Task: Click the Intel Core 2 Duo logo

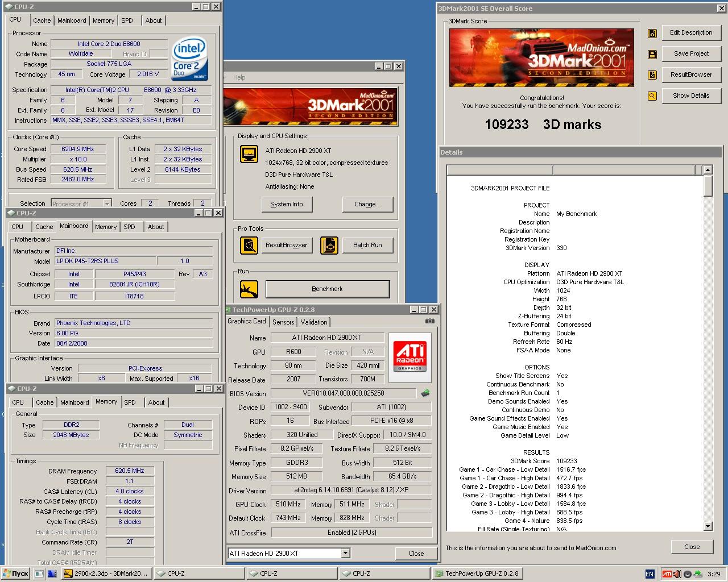Action: [189, 60]
